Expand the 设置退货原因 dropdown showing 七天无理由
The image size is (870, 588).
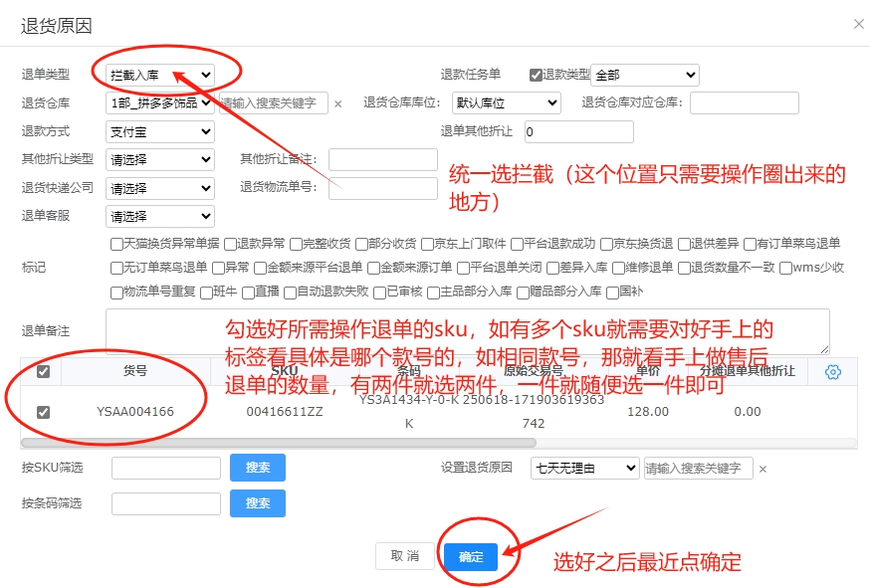[x=584, y=468]
